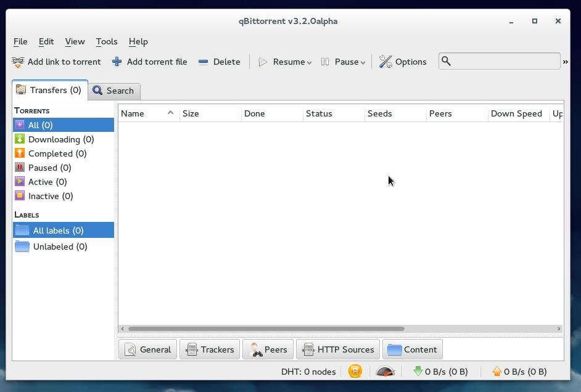Click the Add torrent file plus icon
Viewport: 581px width, 392px height.
coord(117,62)
